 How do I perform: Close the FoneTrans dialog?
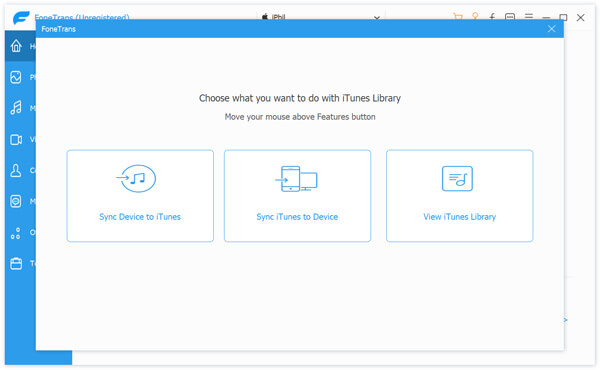coord(551,29)
